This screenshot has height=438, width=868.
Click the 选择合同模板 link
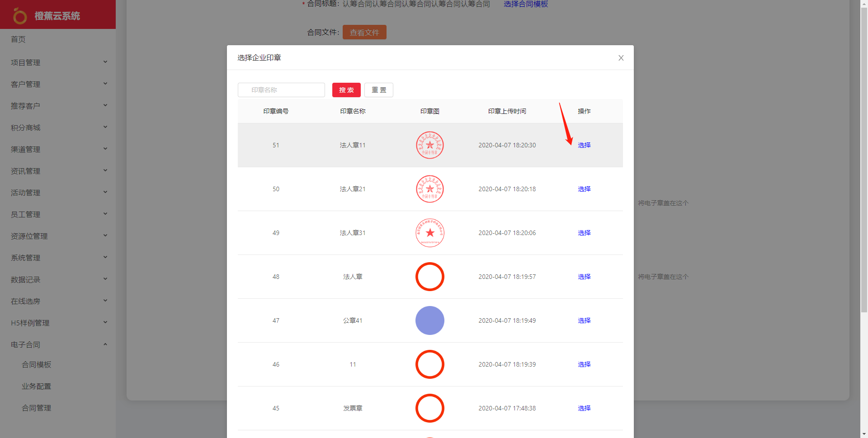pos(526,4)
